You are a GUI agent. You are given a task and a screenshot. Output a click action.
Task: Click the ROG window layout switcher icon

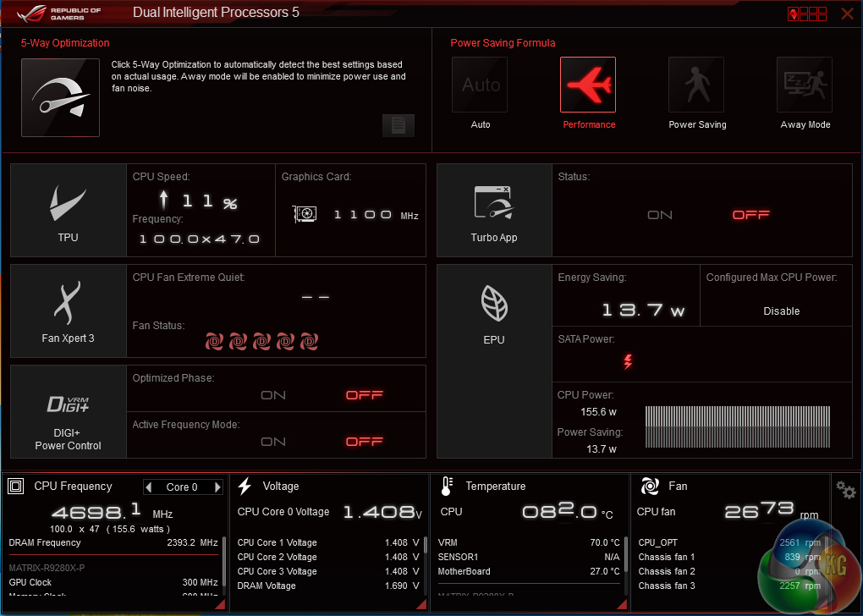(807, 14)
